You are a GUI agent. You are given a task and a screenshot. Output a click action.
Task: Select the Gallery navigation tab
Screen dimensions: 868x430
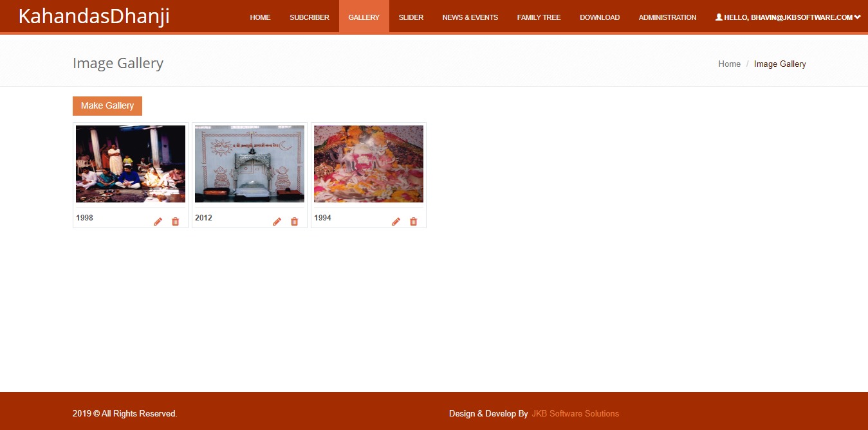(364, 17)
